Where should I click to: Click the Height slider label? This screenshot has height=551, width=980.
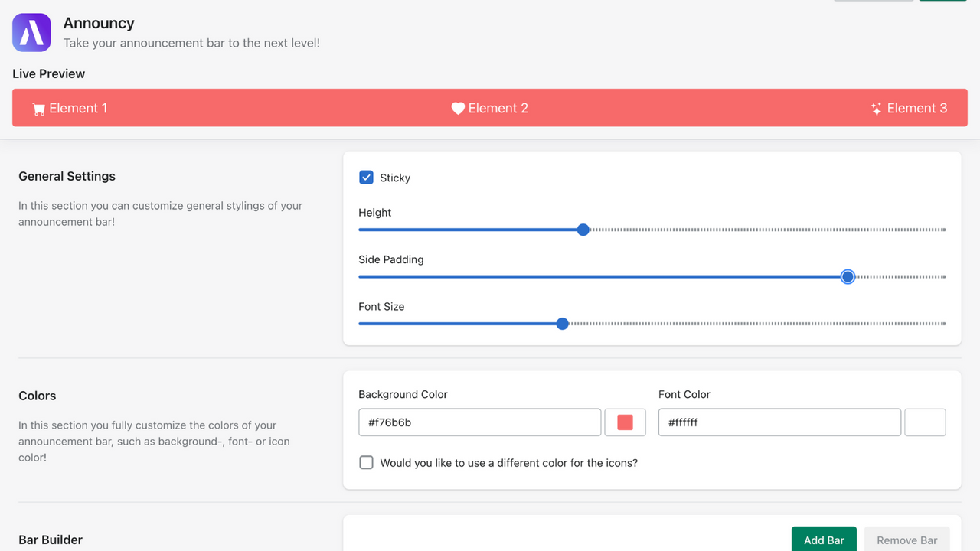click(x=375, y=213)
